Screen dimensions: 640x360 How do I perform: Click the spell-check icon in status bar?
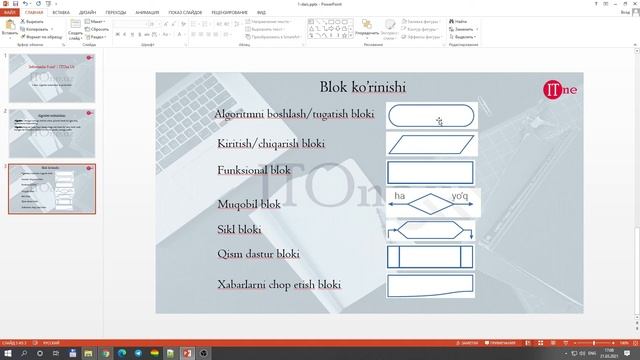coord(36,343)
